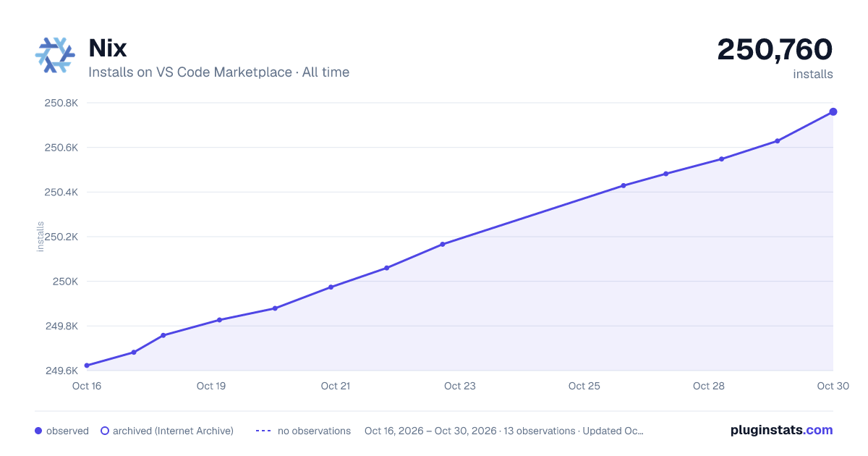This screenshot has width=868, height=456.
Task: Select the first data point at Oct 16
Action: pos(87,366)
